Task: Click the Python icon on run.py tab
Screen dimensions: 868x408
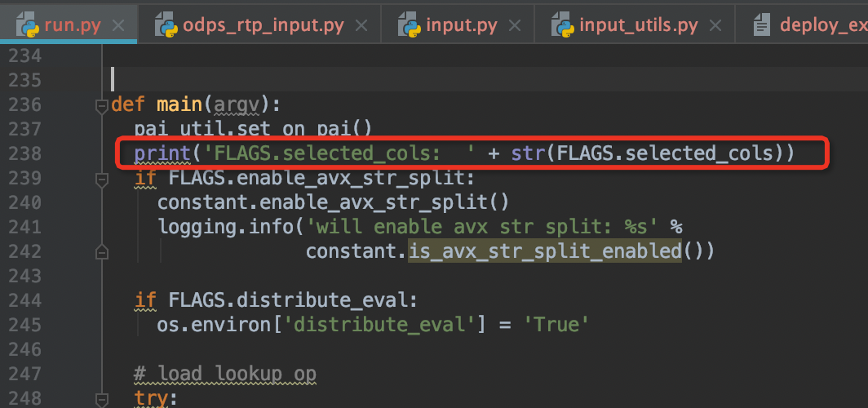Action: click(x=28, y=25)
